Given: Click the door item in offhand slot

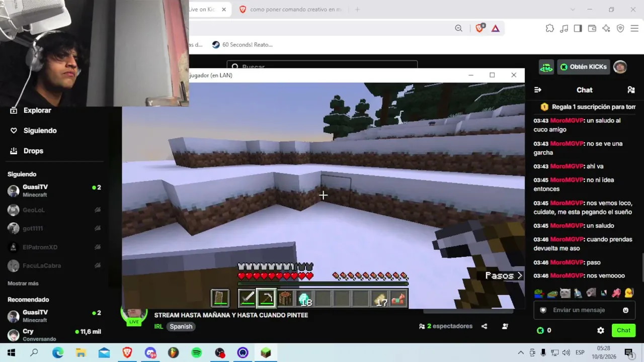Looking at the screenshot, I should (220, 299).
